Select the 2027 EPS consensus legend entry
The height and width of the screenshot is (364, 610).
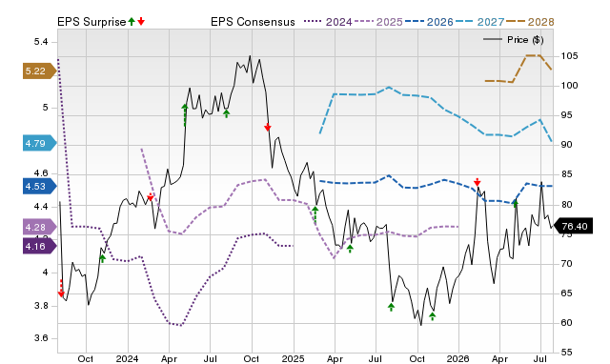tap(479, 22)
